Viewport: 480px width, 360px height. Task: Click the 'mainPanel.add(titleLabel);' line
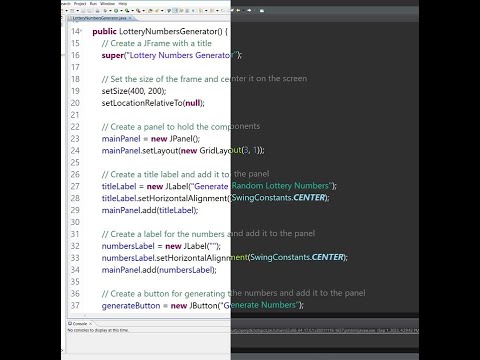[150, 210]
